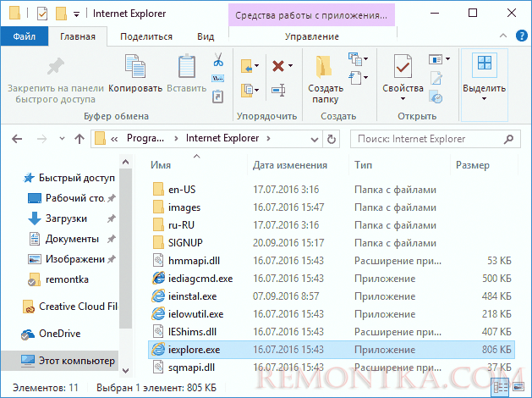532x398 pixels.
Task: Select the SIGNUP folder
Action: pos(332,243)
